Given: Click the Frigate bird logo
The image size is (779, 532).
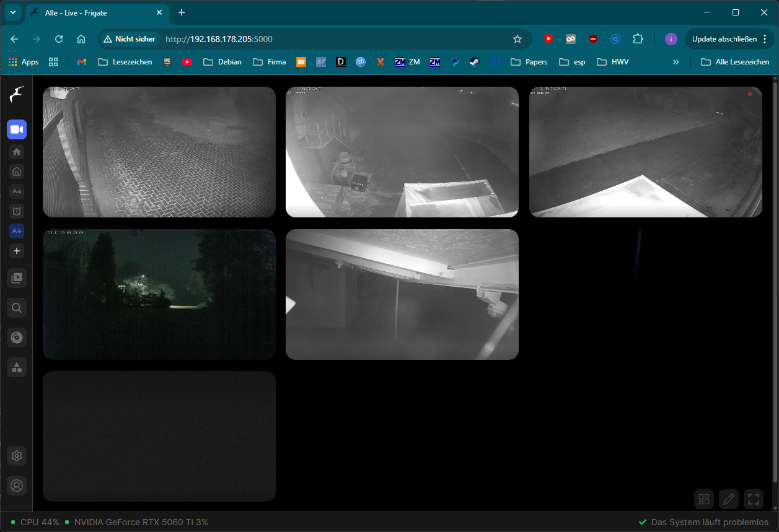Looking at the screenshot, I should click(17, 95).
